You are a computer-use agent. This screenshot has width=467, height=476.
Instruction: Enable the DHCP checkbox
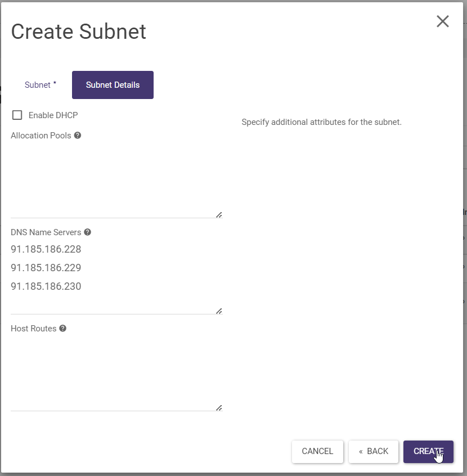coord(17,115)
